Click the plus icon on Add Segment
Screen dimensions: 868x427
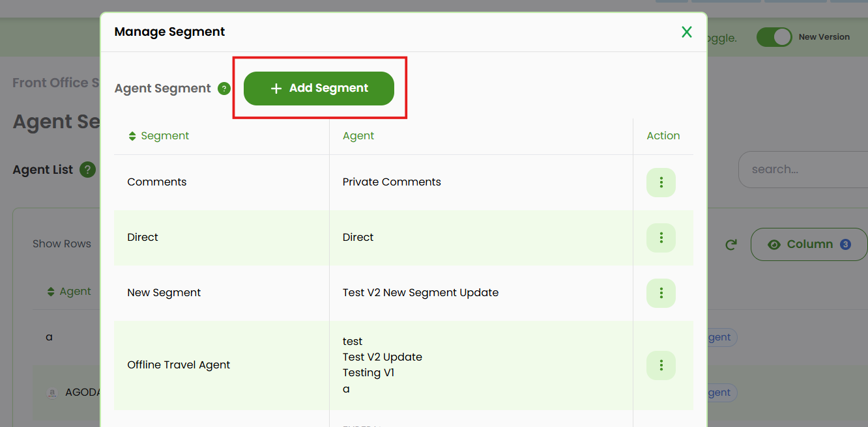[276, 88]
